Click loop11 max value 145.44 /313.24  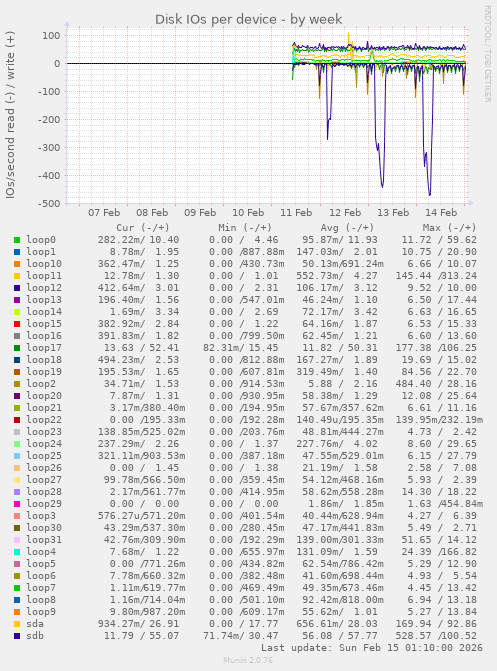[x=439, y=276]
